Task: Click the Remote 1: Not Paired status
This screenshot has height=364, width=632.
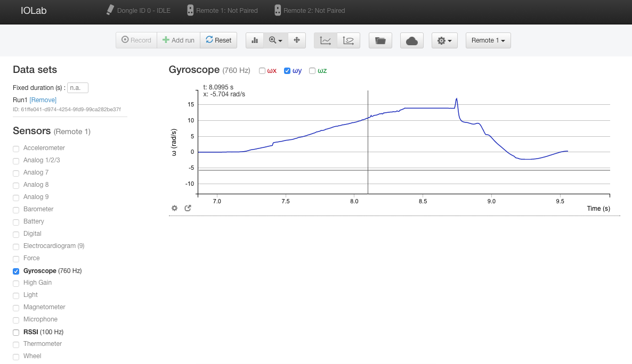Action: coord(227,11)
